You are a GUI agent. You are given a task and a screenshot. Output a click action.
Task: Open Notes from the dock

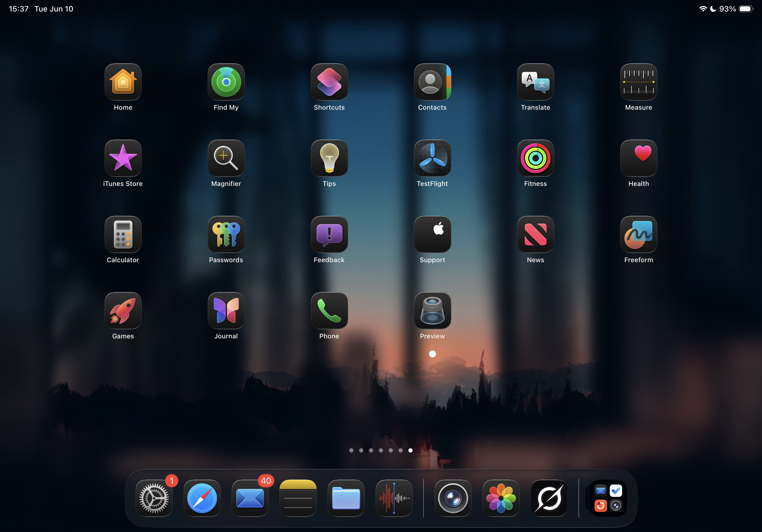(298, 498)
